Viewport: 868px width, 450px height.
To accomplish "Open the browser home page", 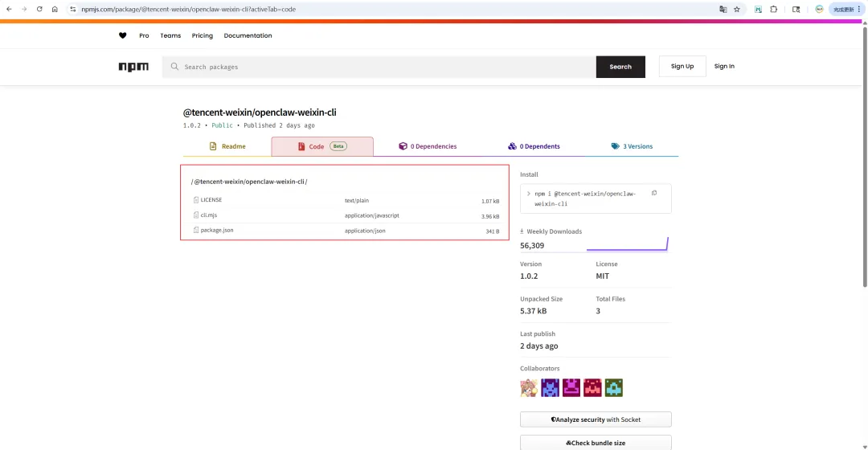I will click(55, 9).
